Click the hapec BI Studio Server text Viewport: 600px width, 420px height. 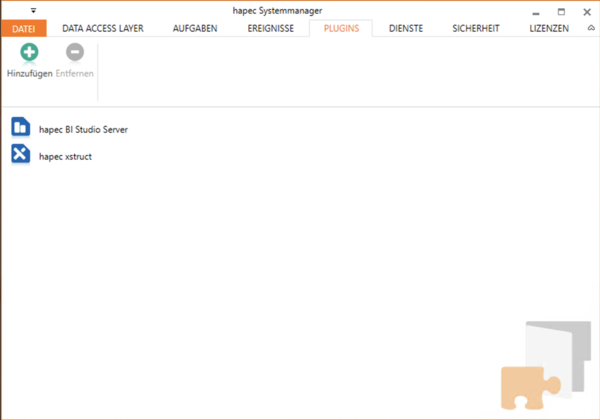(x=83, y=130)
